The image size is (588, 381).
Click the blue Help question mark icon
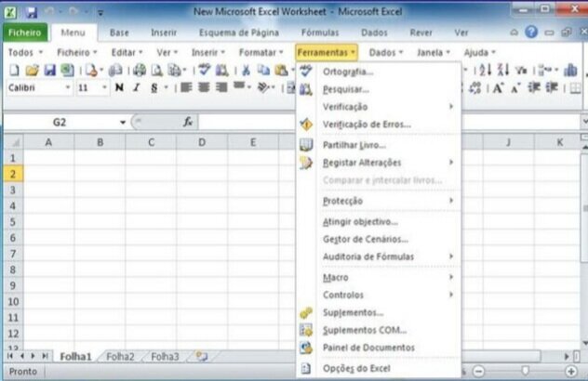[x=531, y=33]
